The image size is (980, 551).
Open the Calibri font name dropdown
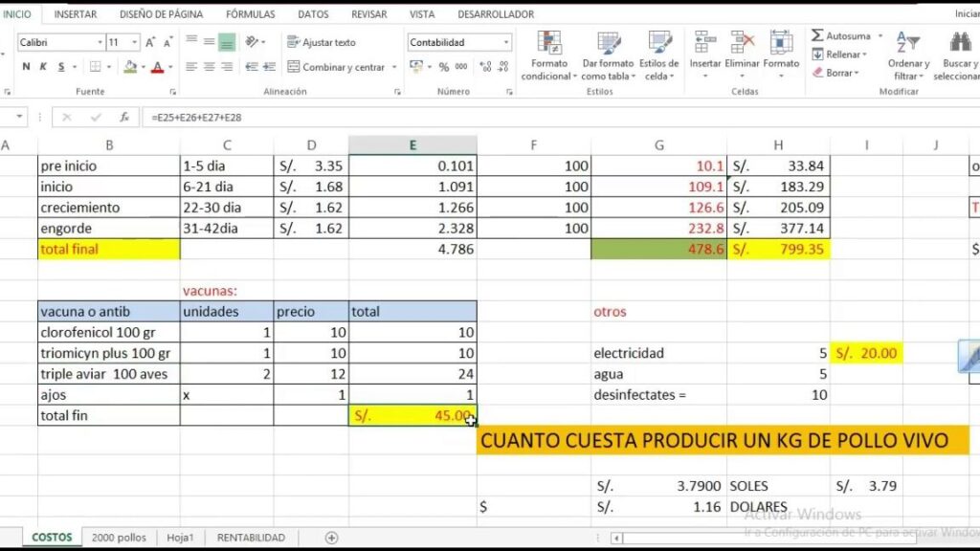click(x=100, y=43)
